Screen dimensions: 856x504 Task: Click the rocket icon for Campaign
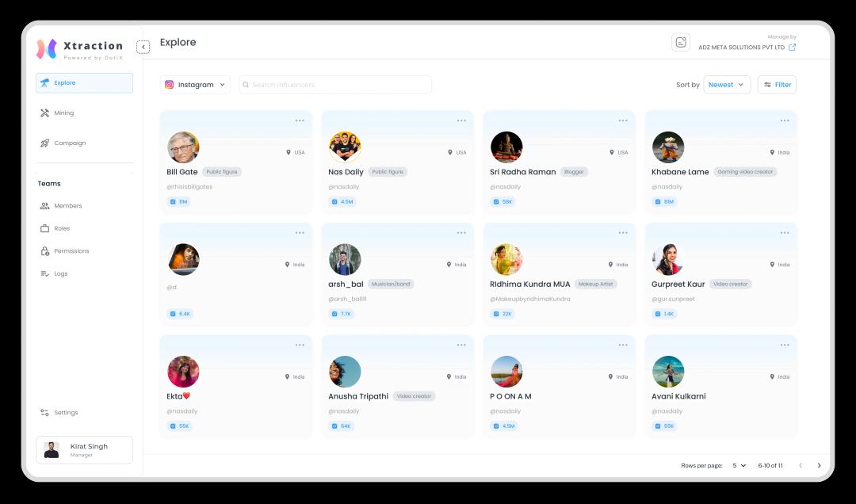coord(44,143)
